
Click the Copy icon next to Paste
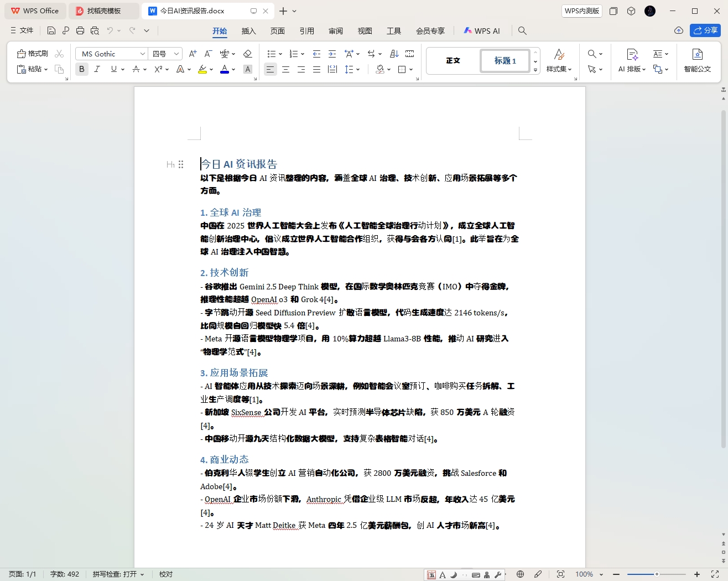59,69
